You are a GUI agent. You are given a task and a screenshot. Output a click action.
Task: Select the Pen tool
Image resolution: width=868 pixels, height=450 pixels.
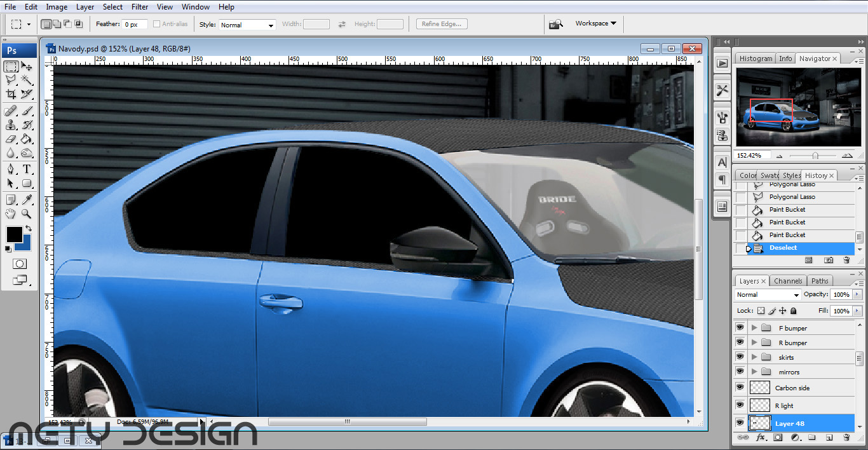[x=11, y=170]
